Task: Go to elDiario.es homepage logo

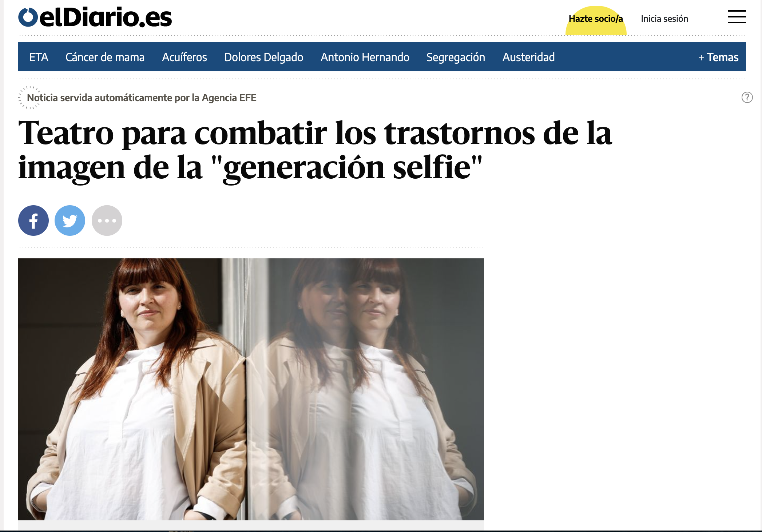Action: [x=95, y=17]
